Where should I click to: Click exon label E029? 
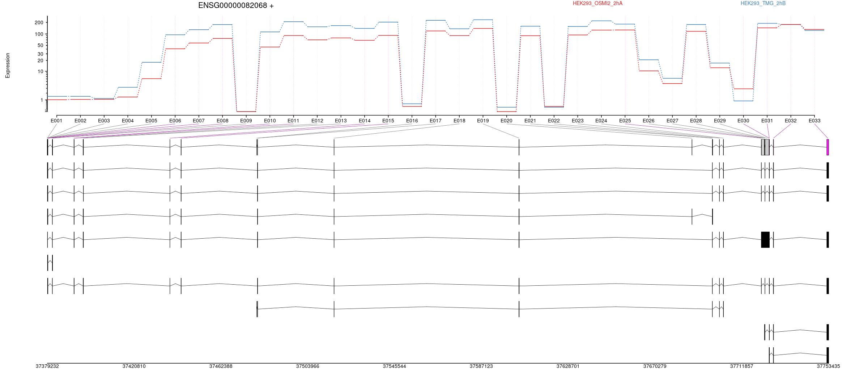720,121
